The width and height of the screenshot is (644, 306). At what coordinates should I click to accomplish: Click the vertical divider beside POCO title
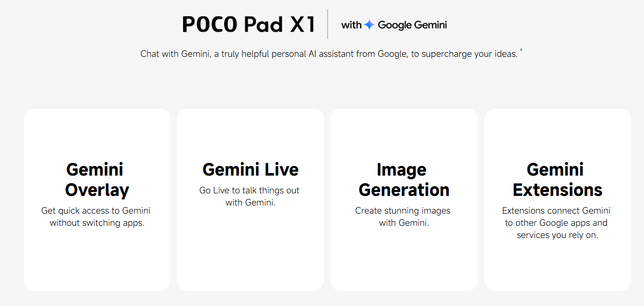coord(328,24)
